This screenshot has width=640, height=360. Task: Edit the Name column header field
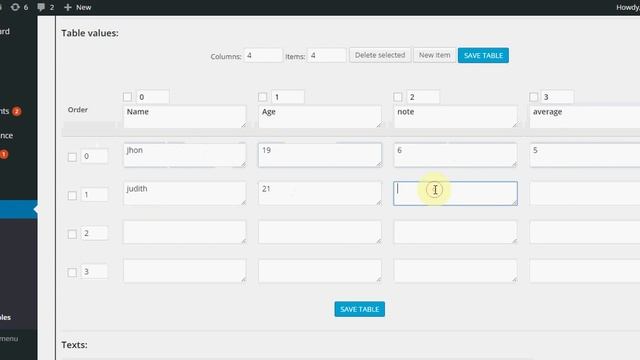click(184, 116)
